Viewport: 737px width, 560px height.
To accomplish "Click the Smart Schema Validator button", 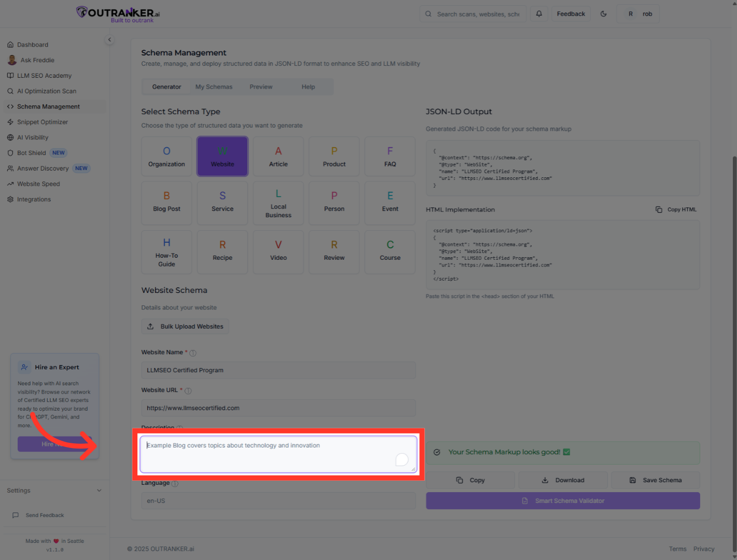I will pyautogui.click(x=563, y=501).
